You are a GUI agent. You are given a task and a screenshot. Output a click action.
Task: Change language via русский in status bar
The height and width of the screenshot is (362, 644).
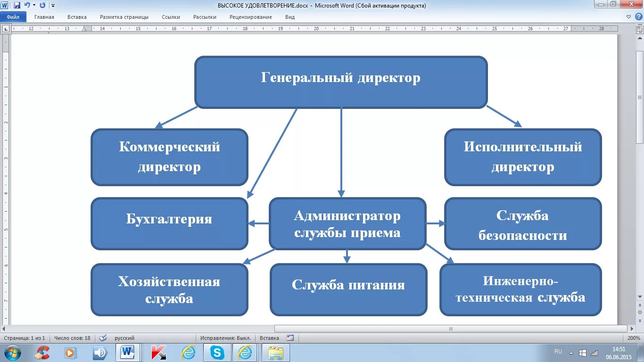124,338
